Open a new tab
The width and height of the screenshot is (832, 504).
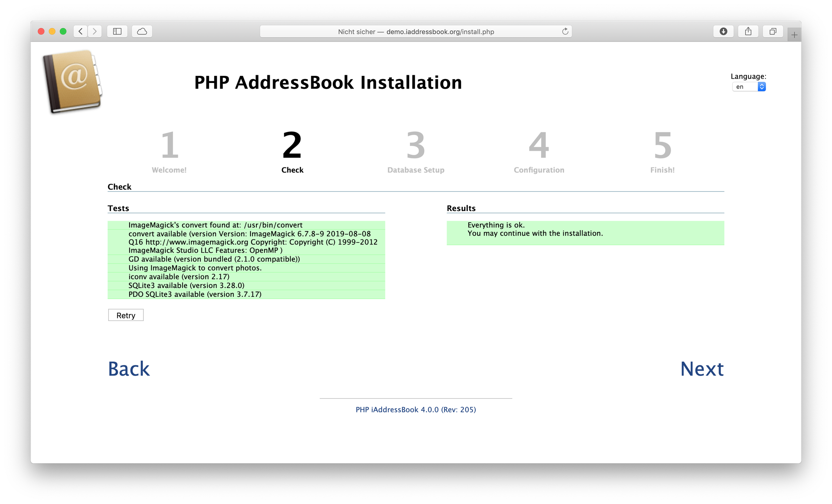click(x=794, y=35)
